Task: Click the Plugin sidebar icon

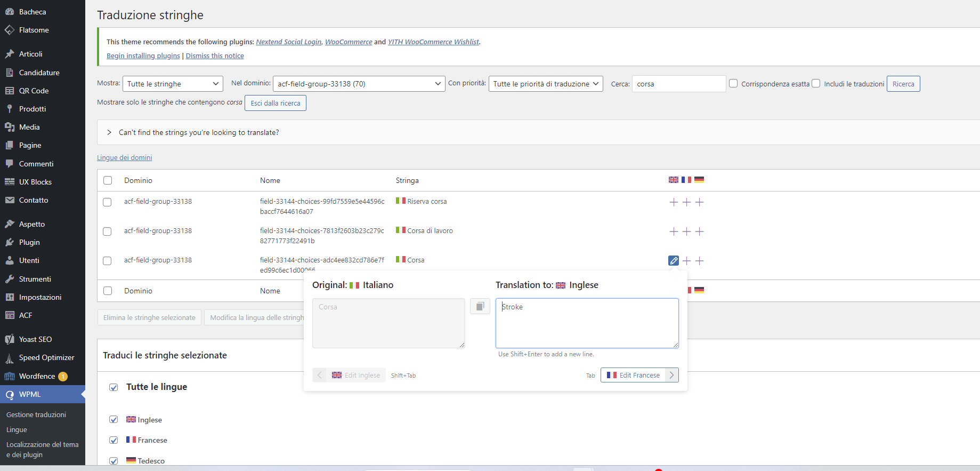Action: click(x=10, y=242)
